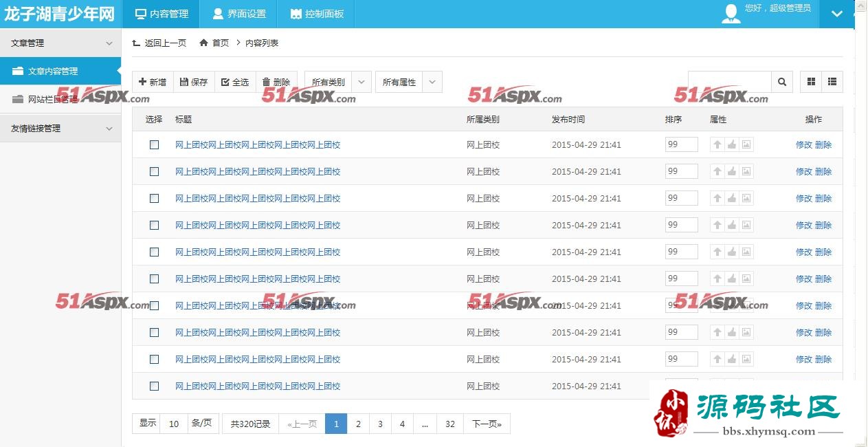Tick the last row's checkbox

coord(154,386)
